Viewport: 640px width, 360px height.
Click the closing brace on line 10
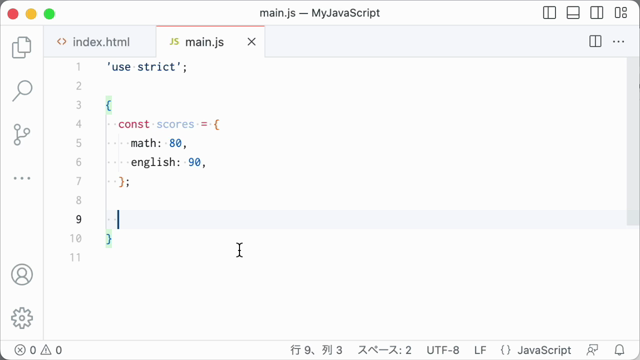(109, 238)
